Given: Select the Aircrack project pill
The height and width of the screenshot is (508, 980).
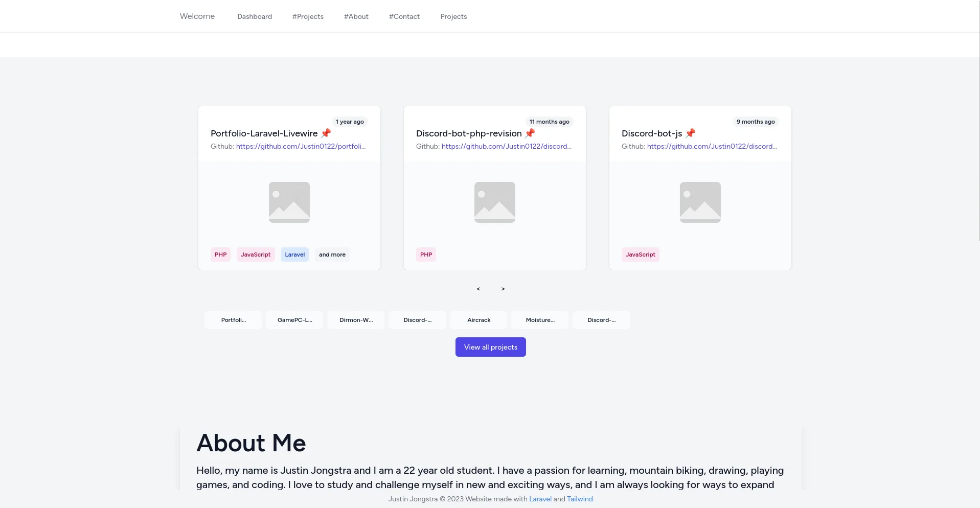Looking at the screenshot, I should pos(478,319).
